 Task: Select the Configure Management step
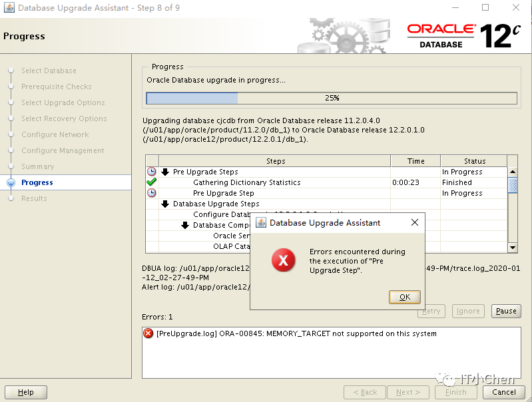click(63, 150)
